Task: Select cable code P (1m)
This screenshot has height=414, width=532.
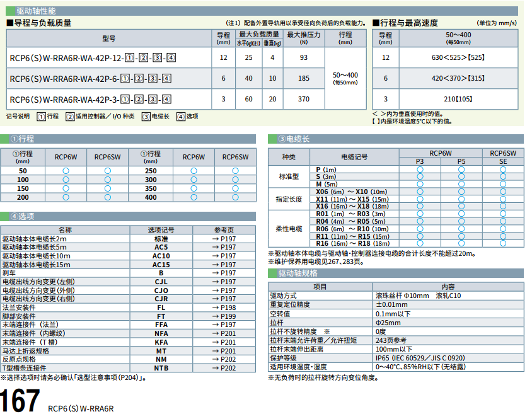Action: pyautogui.click(x=326, y=170)
